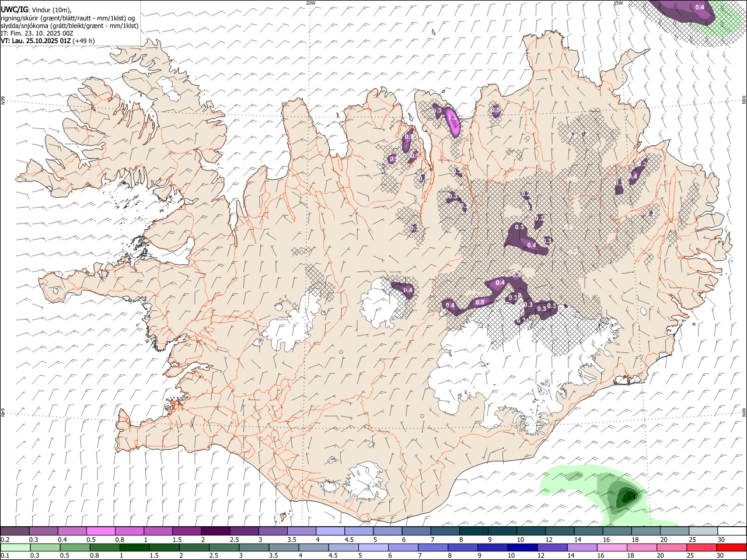Click the "UWC/IG" title text

pyautogui.click(x=14, y=9)
